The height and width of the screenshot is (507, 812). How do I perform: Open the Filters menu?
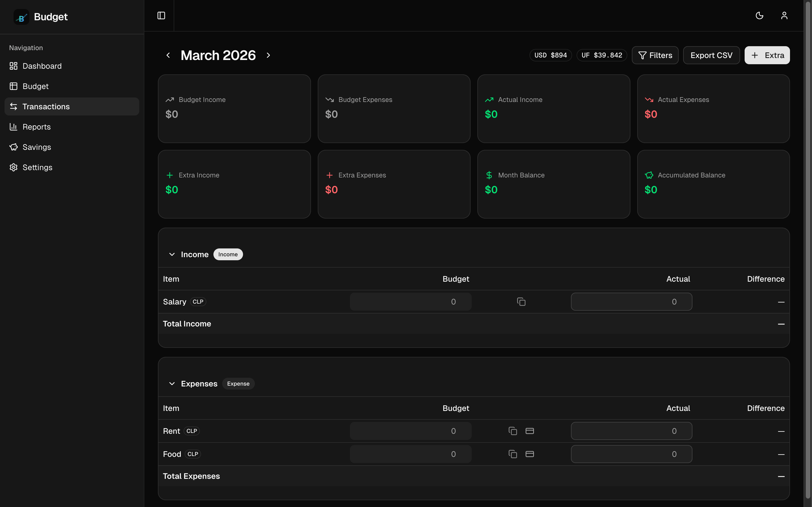click(x=655, y=55)
